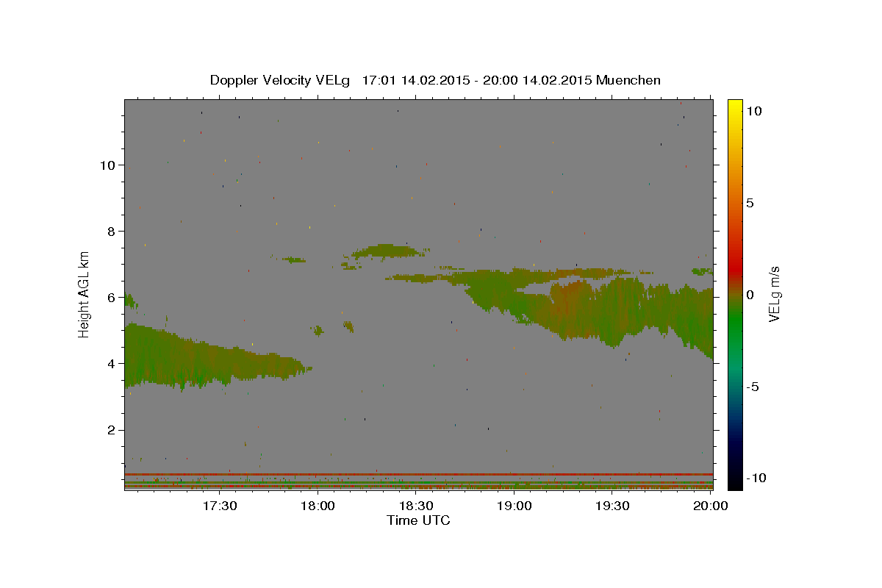Viewport: 882px width, 588px height.
Task: Click the height tick label 4
Action: pyautogui.click(x=111, y=364)
